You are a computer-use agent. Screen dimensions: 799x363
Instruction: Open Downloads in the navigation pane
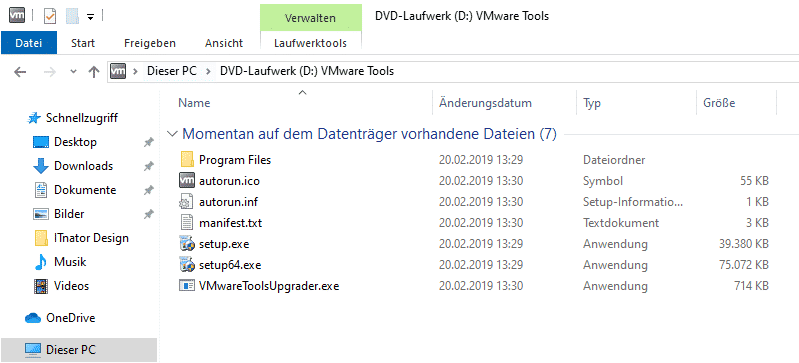click(x=84, y=166)
